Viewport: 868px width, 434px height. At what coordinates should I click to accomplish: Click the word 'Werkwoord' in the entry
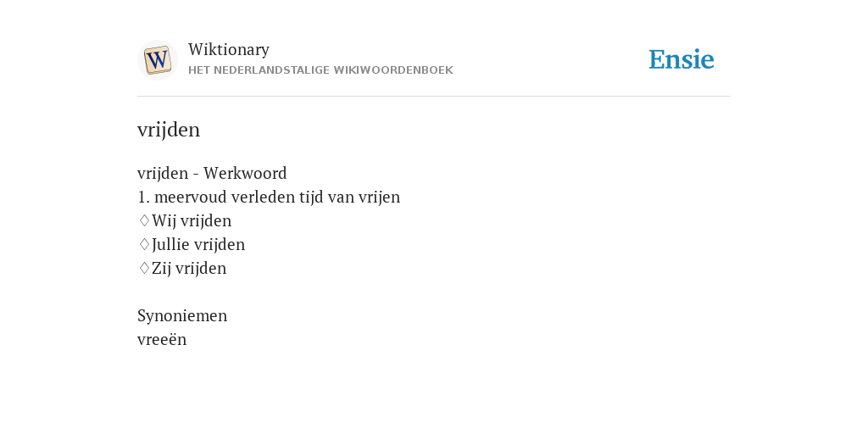coord(245,173)
